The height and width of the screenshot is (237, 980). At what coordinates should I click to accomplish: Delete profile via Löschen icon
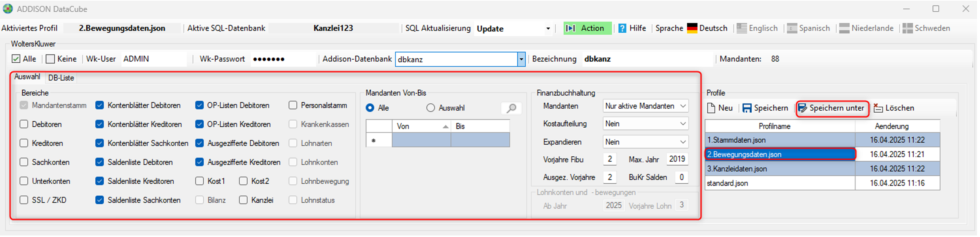(x=878, y=108)
